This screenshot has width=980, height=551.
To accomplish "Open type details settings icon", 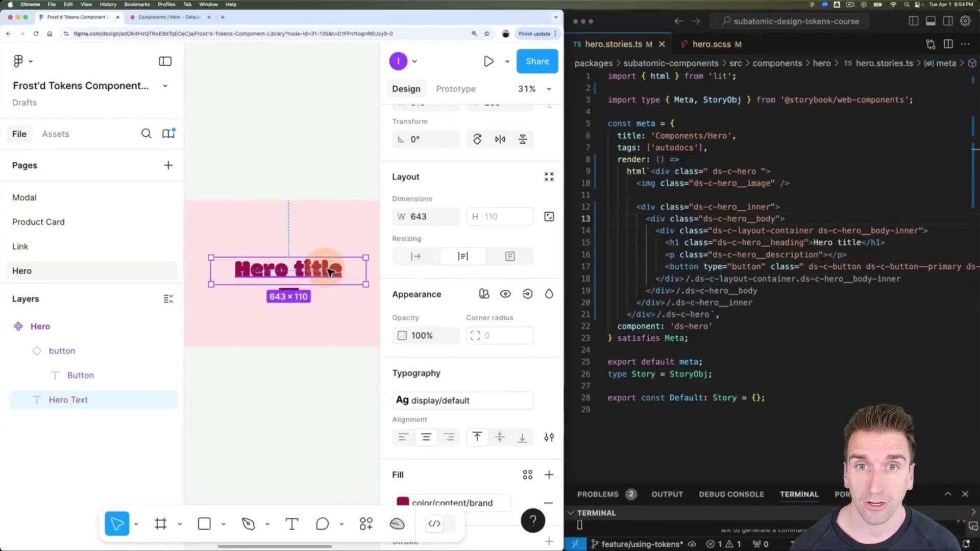I will pyautogui.click(x=549, y=437).
